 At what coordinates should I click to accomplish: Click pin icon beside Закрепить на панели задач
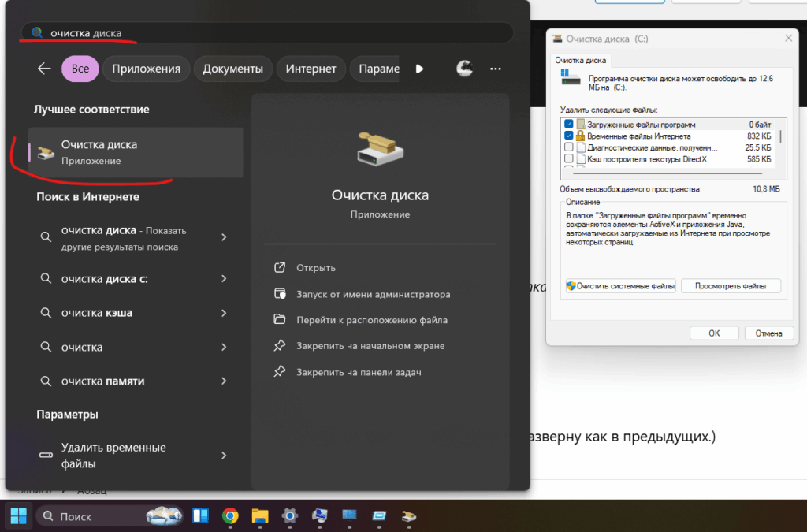280,371
